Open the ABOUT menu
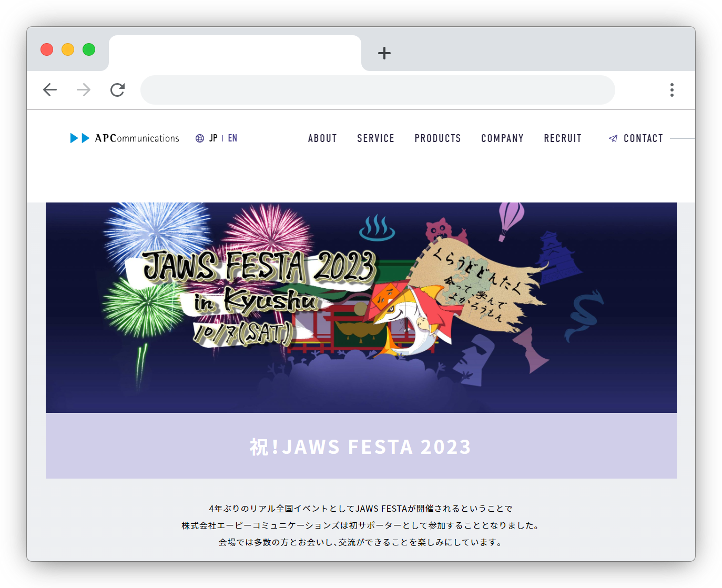722x588 pixels. pyautogui.click(x=322, y=138)
